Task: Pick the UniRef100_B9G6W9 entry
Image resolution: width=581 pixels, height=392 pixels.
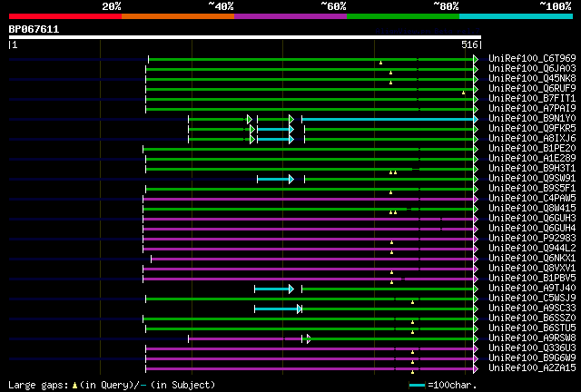Action: click(532, 358)
